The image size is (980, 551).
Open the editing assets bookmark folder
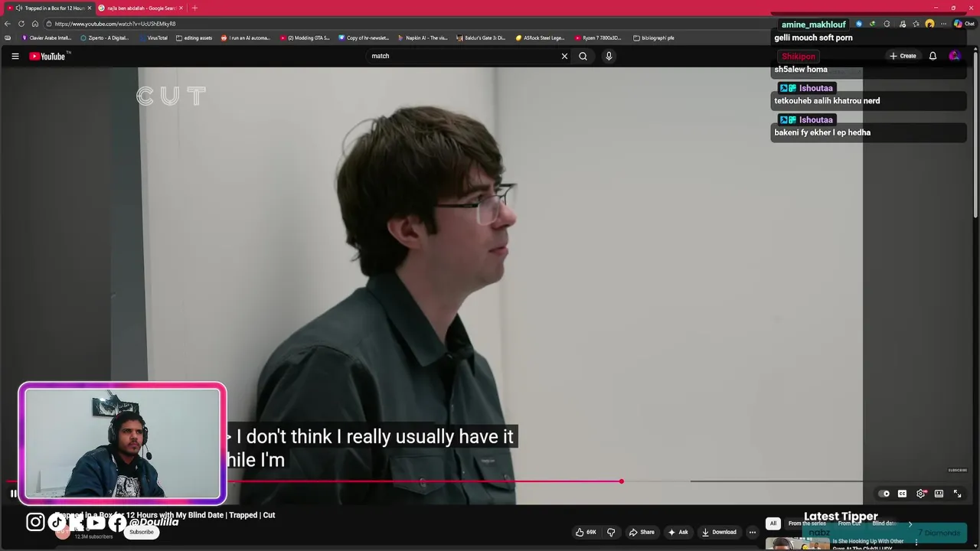pos(194,37)
